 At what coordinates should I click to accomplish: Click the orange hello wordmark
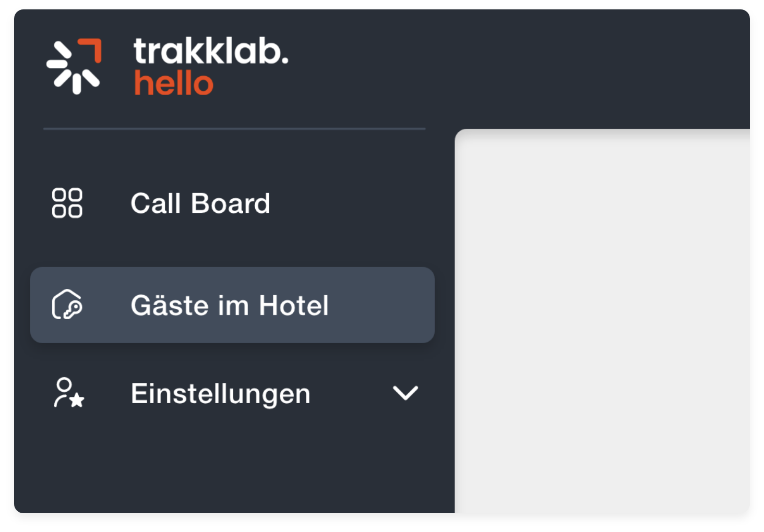[174, 83]
